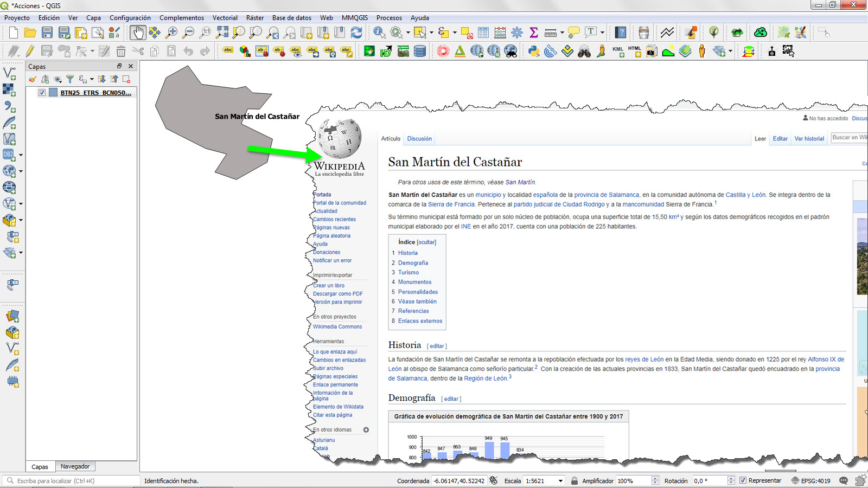Image resolution: width=868 pixels, height=488 pixels.
Task: Add a delimited text layer
Action: coord(10,106)
